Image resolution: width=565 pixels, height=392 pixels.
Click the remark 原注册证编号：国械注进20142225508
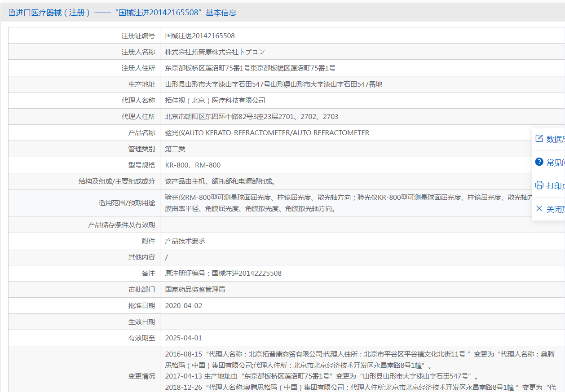pos(223,273)
